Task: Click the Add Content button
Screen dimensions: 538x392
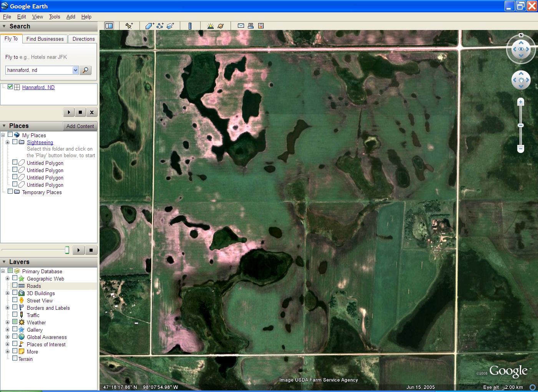Action: (80, 126)
